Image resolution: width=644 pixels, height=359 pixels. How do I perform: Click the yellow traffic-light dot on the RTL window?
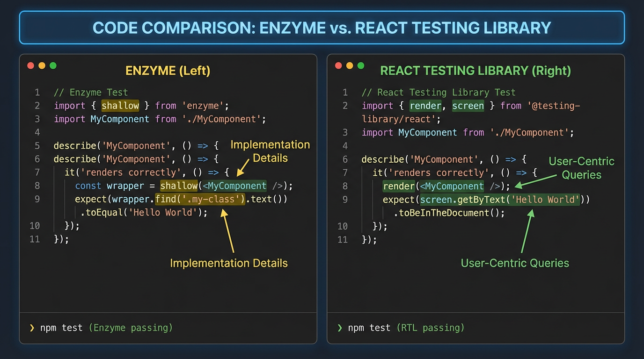[x=349, y=65]
